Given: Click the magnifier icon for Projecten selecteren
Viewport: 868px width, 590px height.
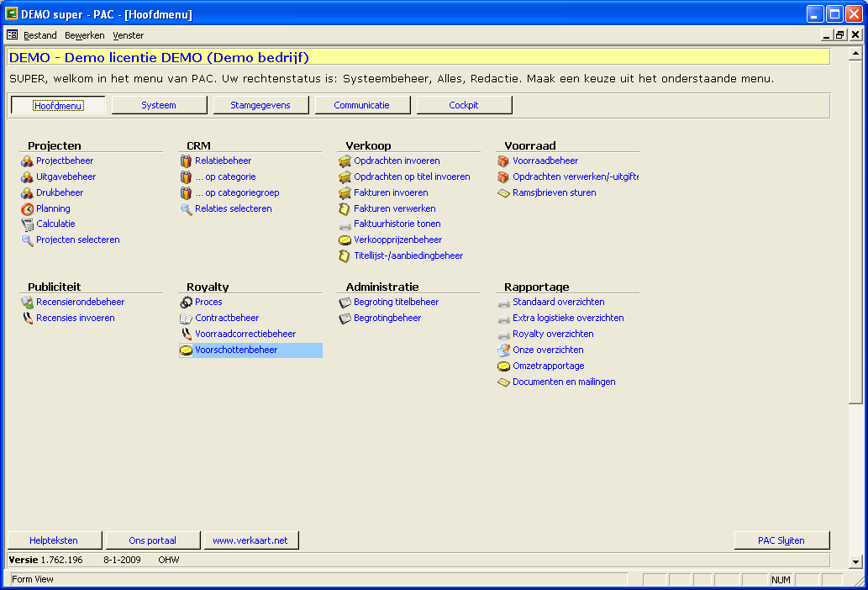Looking at the screenshot, I should coord(27,240).
